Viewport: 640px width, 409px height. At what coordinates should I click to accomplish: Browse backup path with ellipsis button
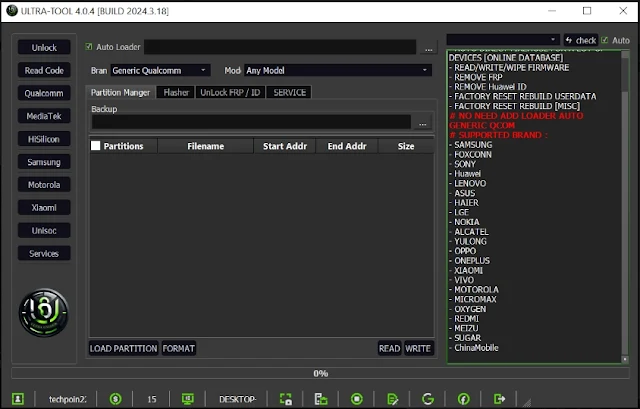click(x=422, y=122)
